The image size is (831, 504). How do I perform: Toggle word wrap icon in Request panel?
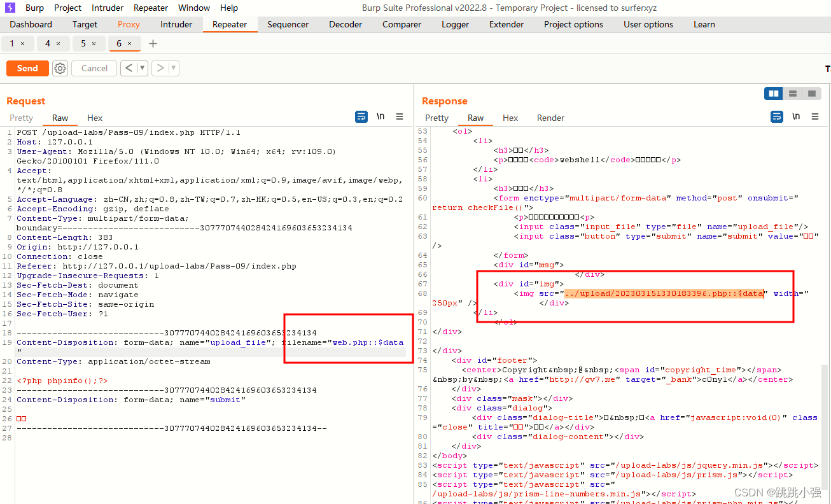click(x=361, y=117)
